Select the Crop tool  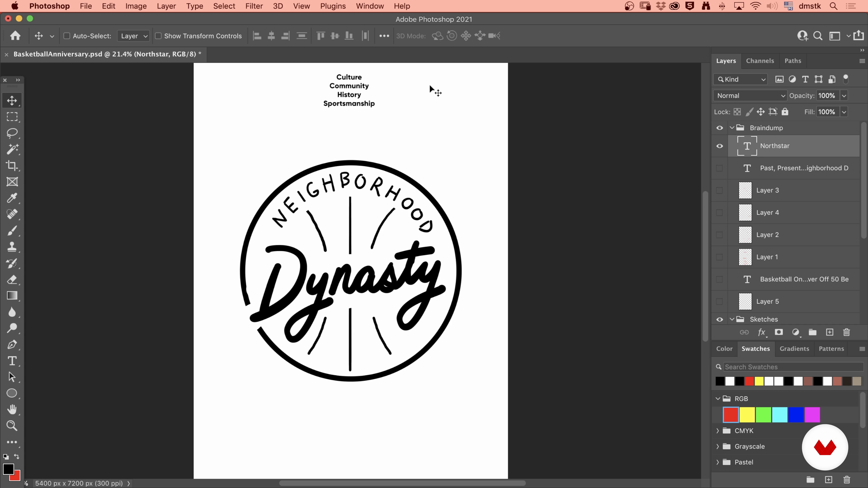12,165
